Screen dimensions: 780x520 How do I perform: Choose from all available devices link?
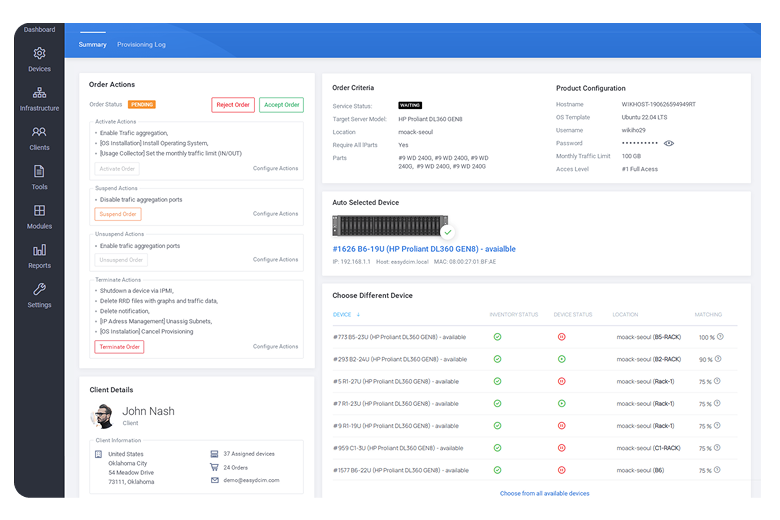click(x=545, y=494)
